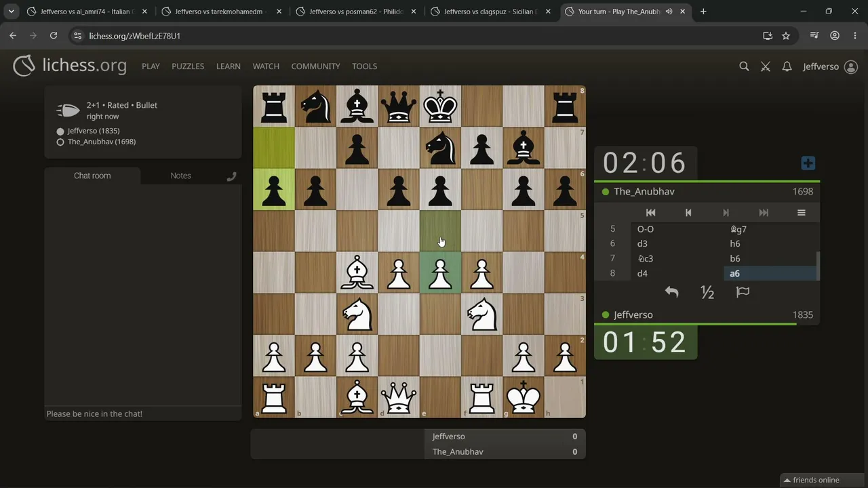
Task: Click the black king on e8
Action: [441, 106]
